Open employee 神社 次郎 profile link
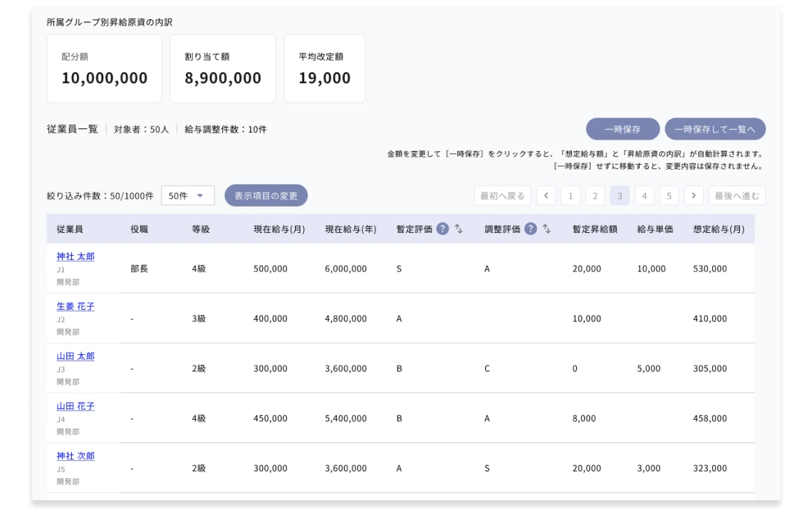The height and width of the screenshot is (513, 812). pos(76,456)
